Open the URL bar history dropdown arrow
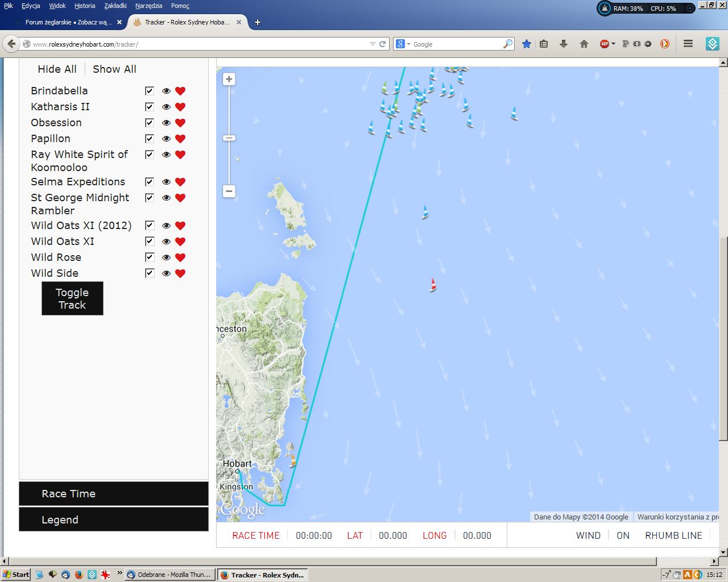The width and height of the screenshot is (728, 582). pos(373,44)
